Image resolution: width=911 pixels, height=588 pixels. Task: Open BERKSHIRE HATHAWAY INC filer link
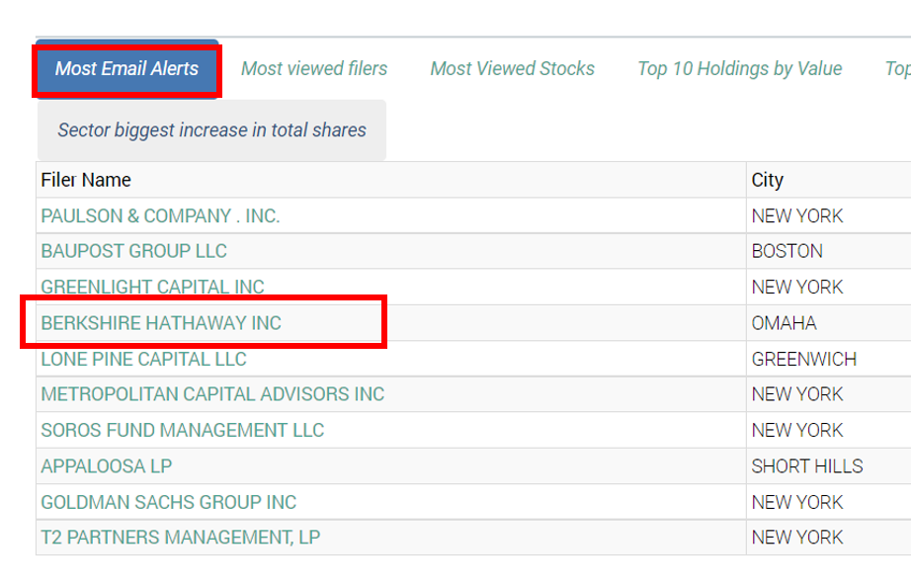click(x=161, y=323)
